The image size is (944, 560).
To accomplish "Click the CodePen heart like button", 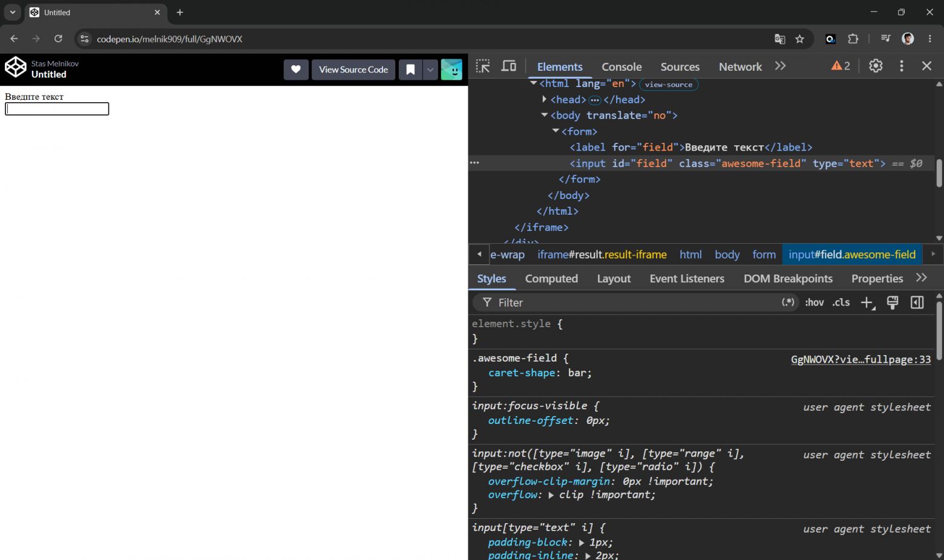I will point(296,70).
